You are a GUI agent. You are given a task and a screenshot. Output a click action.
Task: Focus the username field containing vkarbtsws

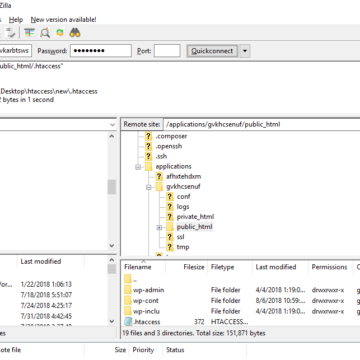pyautogui.click(x=15, y=51)
